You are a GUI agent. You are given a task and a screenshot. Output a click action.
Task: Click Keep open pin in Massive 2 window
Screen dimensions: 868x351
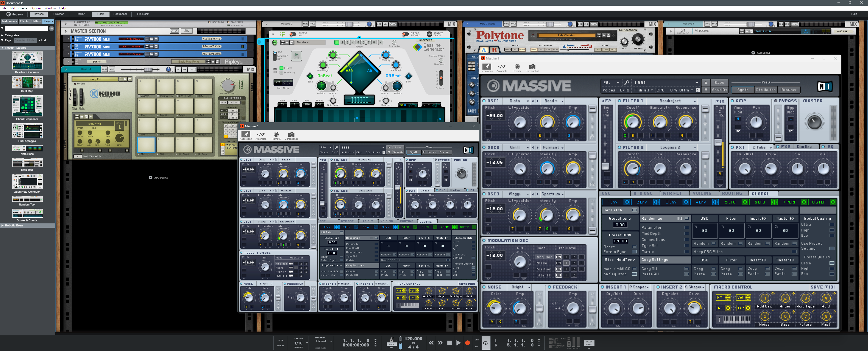246,134
